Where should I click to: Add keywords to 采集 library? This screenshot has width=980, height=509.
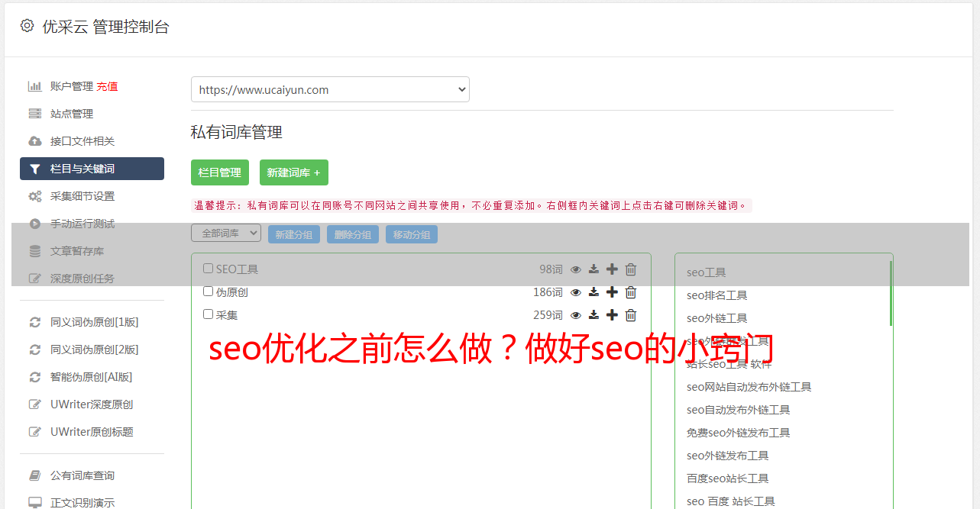pyautogui.click(x=612, y=315)
